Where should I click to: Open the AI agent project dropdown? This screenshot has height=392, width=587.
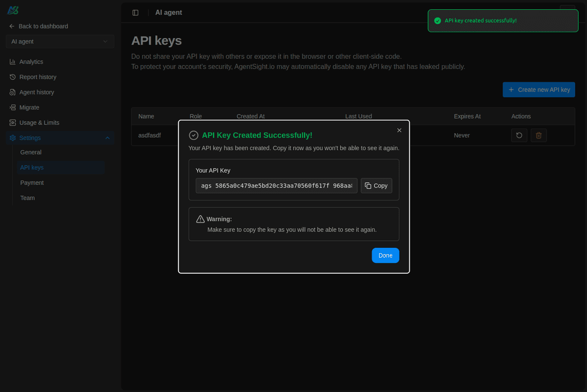[60, 42]
